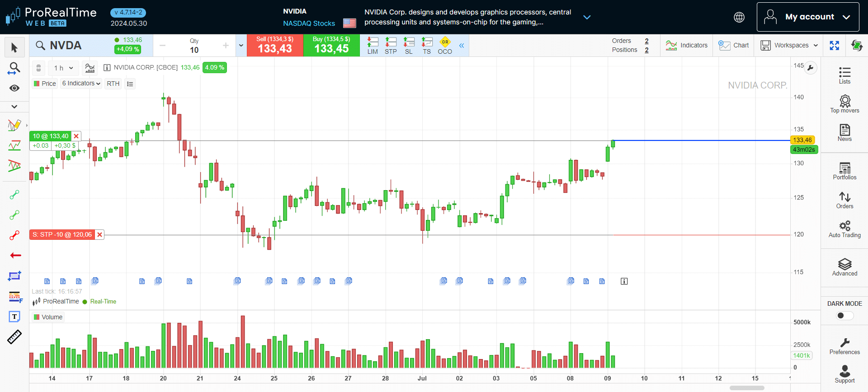Image resolution: width=868 pixels, height=392 pixels.
Task: Click the scroll lock icon beside timeframe
Action: pyautogui.click(x=39, y=68)
